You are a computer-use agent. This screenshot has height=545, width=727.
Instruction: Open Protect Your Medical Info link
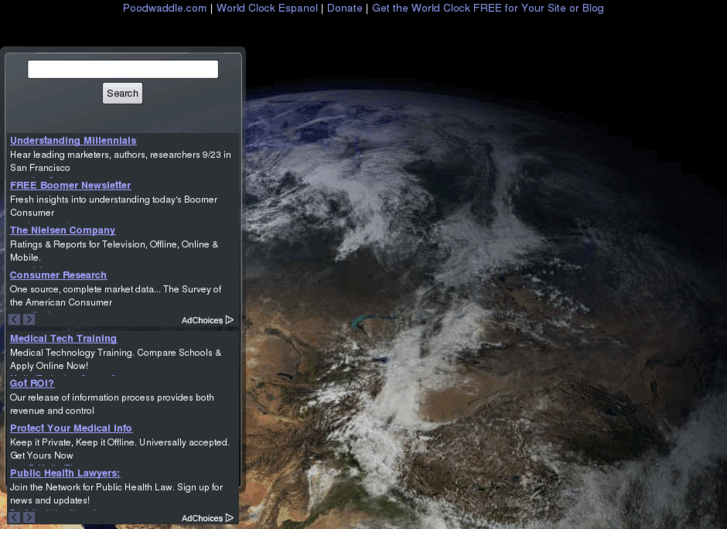(71, 429)
